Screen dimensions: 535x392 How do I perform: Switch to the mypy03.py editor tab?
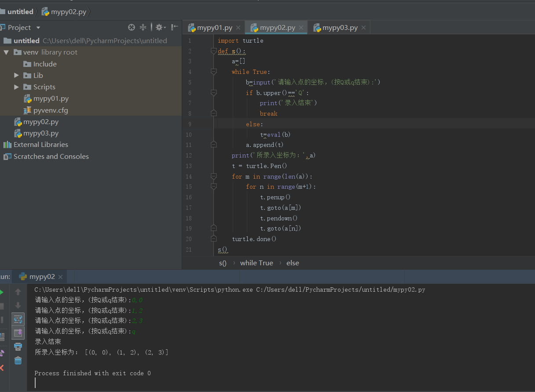click(339, 28)
